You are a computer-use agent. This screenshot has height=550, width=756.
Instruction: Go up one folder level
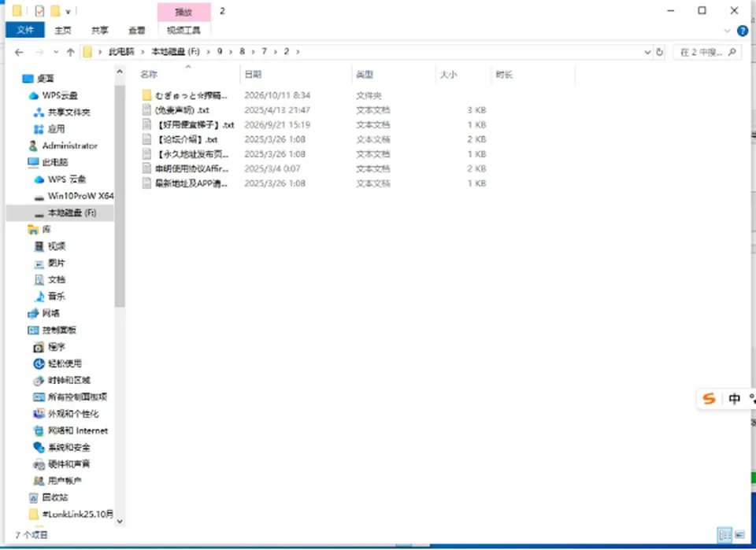point(70,52)
